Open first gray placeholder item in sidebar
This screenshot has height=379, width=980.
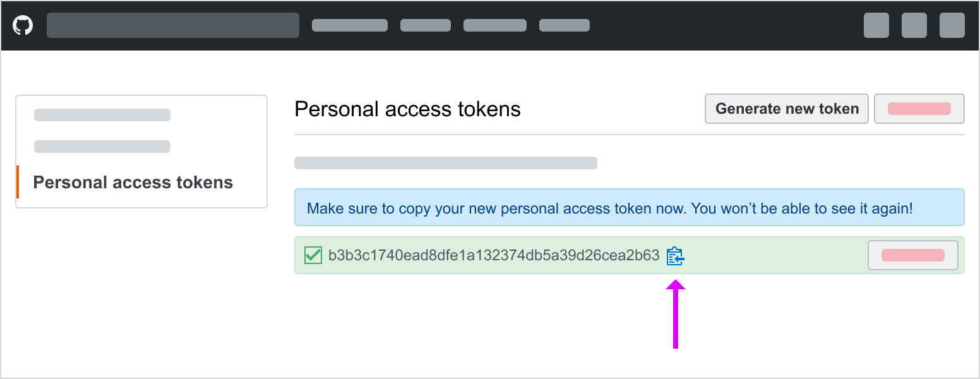coord(102,115)
